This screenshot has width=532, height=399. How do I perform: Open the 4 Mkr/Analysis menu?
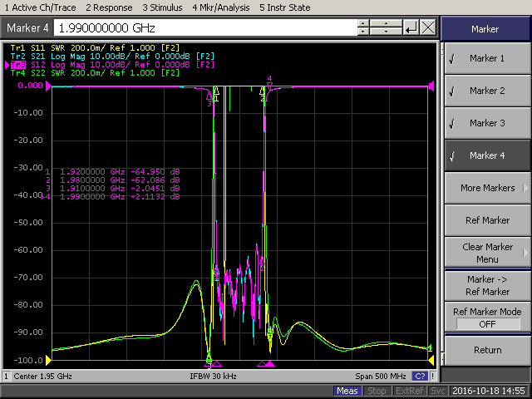click(222, 7)
